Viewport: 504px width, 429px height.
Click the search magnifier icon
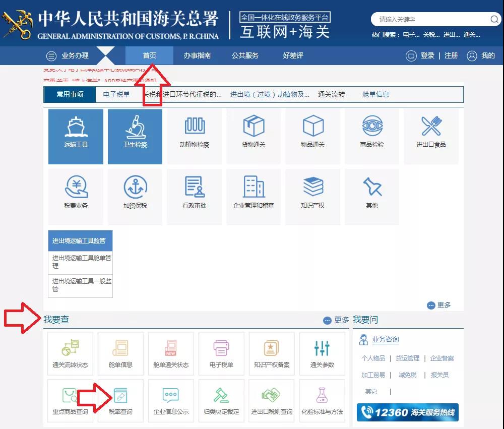pos(494,19)
